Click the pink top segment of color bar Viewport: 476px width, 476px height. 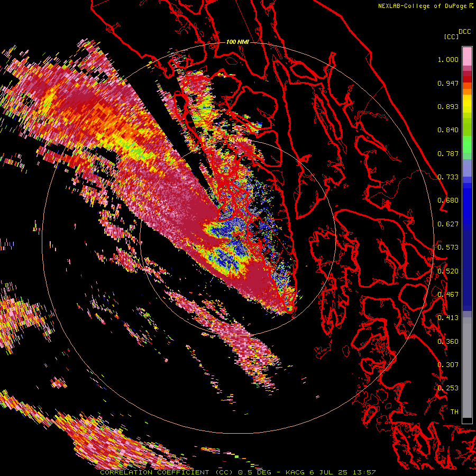467,56
